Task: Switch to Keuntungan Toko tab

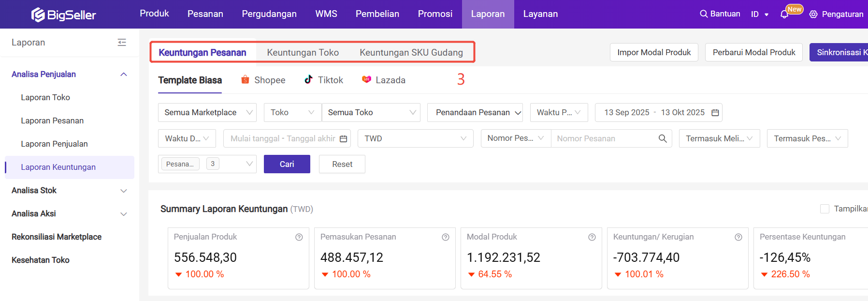Action: [303, 53]
